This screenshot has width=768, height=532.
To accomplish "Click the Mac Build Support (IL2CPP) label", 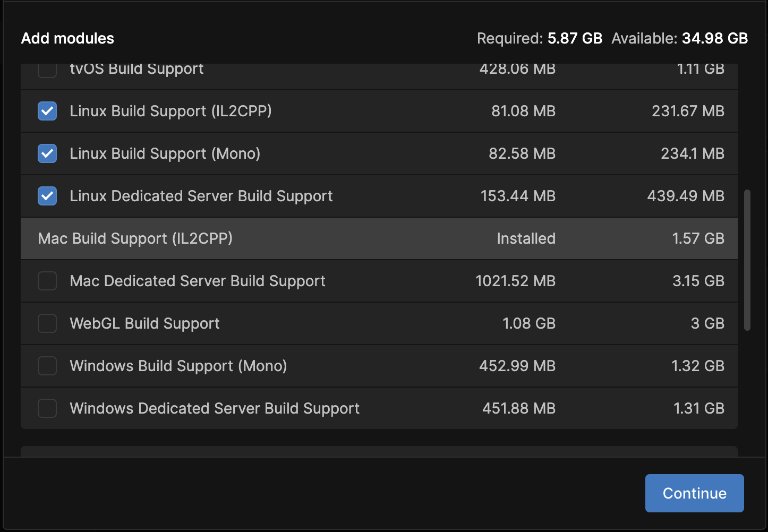I will [135, 238].
